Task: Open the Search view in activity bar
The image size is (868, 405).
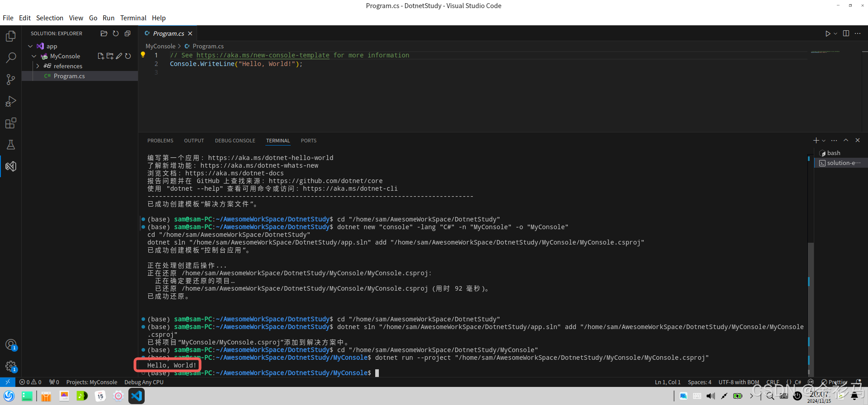Action: pos(11,58)
